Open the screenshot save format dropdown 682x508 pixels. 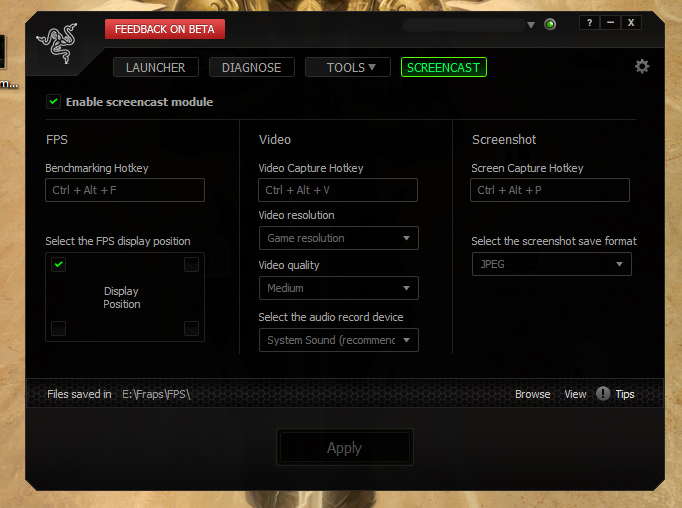click(551, 264)
